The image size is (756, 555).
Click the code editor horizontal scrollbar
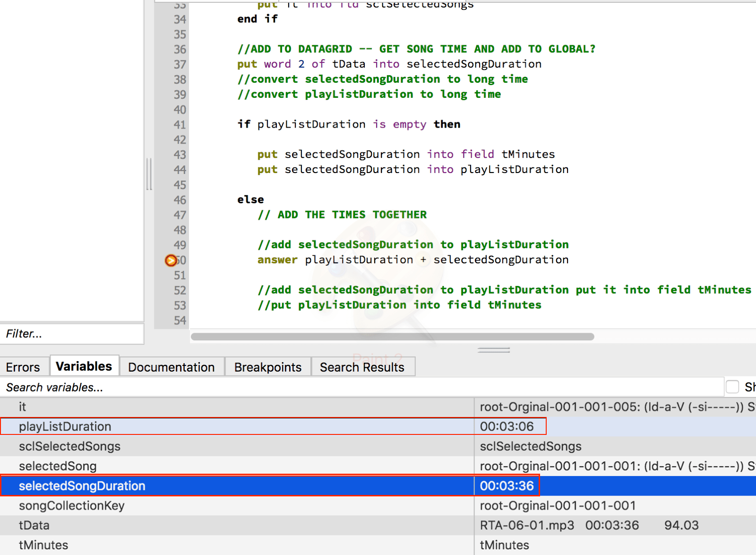[x=392, y=337]
